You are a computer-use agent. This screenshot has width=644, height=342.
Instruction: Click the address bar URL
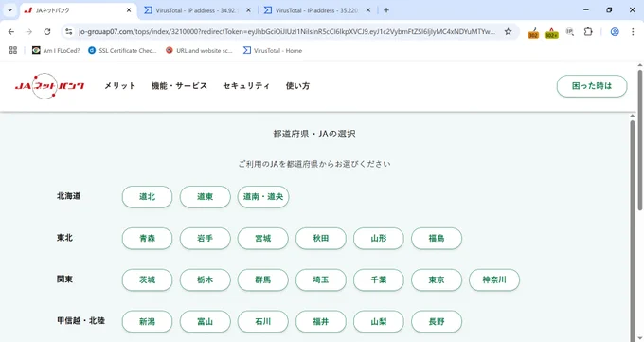point(287,31)
